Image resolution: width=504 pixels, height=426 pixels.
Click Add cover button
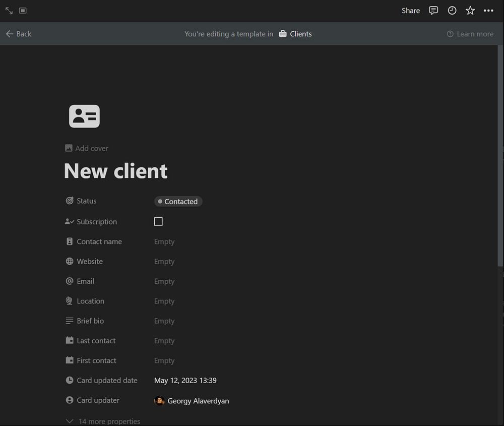point(87,148)
